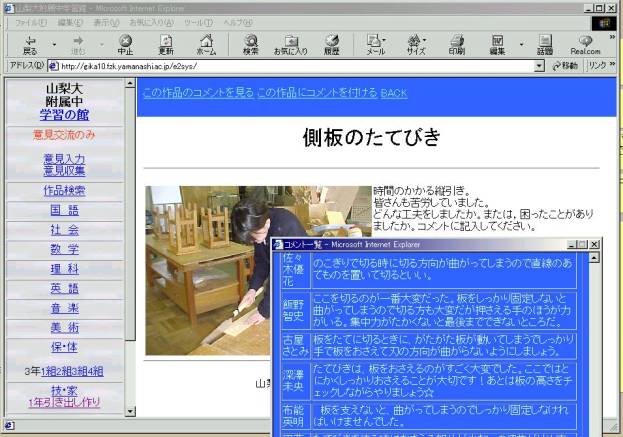This screenshot has height=437, width=623.
Task: Open the 保・体 subject link
Action: click(64, 347)
